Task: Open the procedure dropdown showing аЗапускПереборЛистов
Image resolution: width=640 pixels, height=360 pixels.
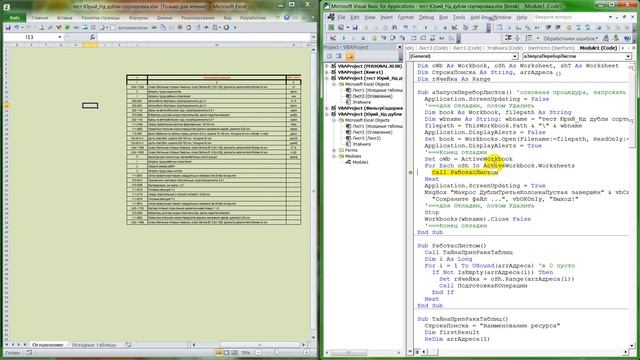Action: (628, 56)
